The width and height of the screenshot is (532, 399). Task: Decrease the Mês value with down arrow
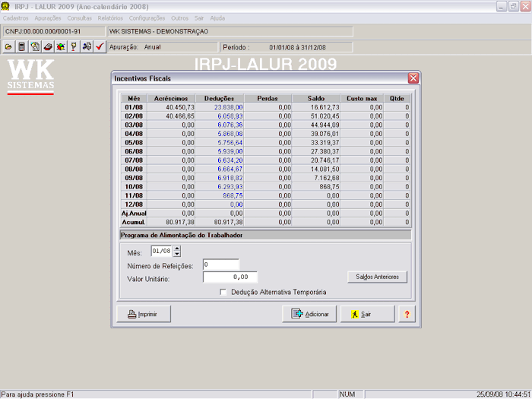pos(177,254)
